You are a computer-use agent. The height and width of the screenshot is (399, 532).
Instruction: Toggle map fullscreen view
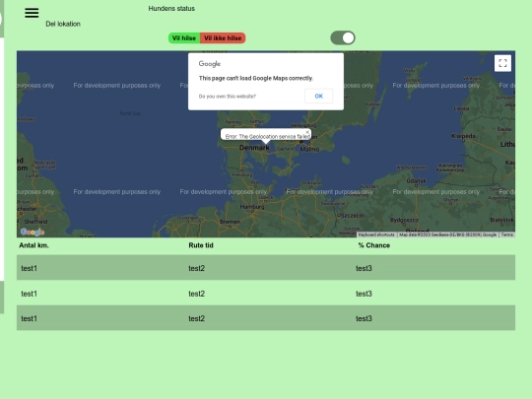pyautogui.click(x=502, y=63)
